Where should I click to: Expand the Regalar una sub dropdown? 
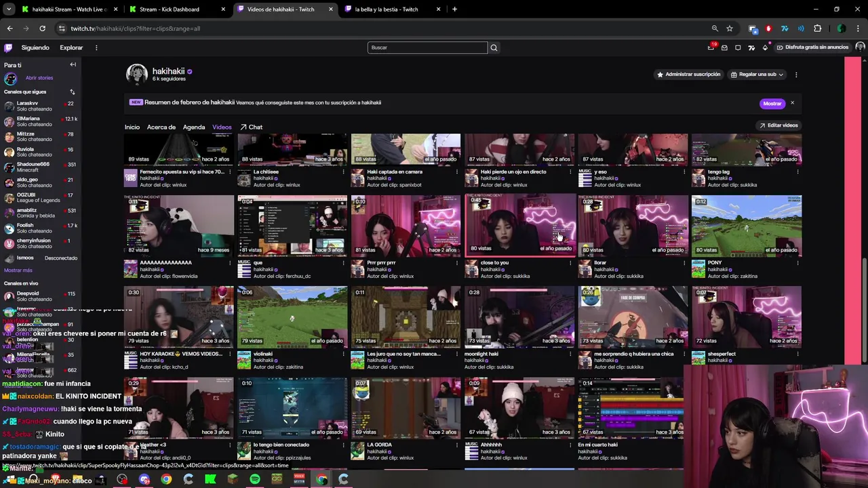coord(756,75)
